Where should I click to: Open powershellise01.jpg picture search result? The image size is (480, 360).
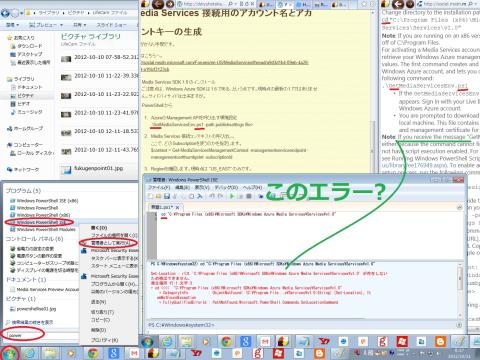coord(33,309)
